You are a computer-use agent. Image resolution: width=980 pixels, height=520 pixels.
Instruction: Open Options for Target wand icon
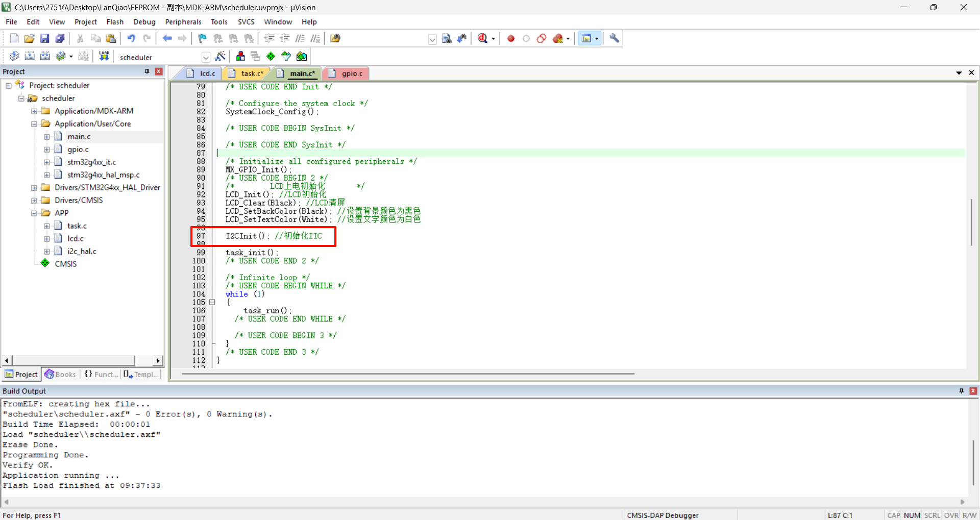(x=220, y=56)
